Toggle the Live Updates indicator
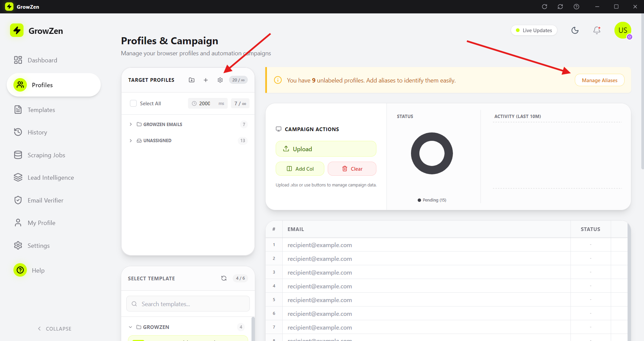This screenshot has width=644, height=341. [534, 31]
